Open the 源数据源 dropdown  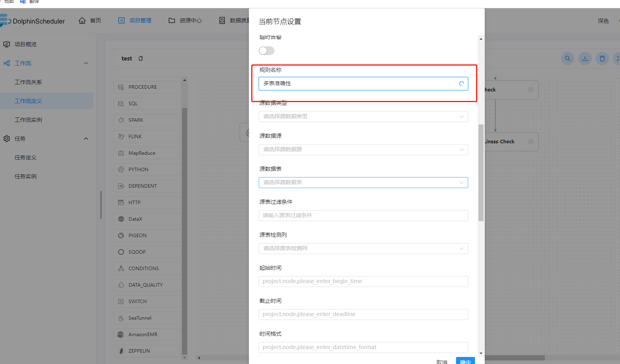coord(363,150)
